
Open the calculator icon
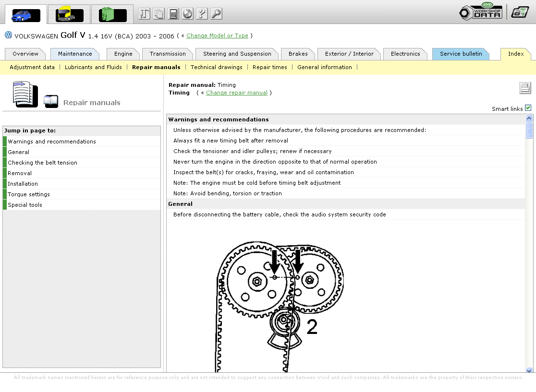(x=173, y=13)
